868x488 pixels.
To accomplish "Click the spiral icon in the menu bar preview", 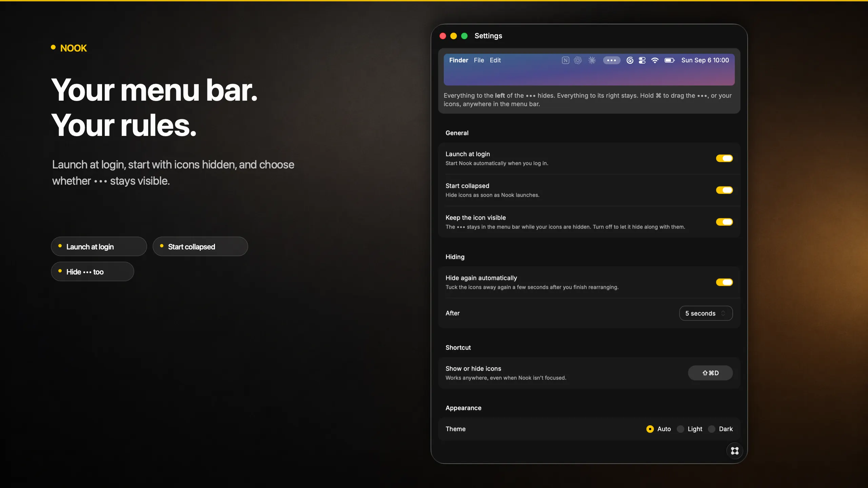I will (x=630, y=60).
